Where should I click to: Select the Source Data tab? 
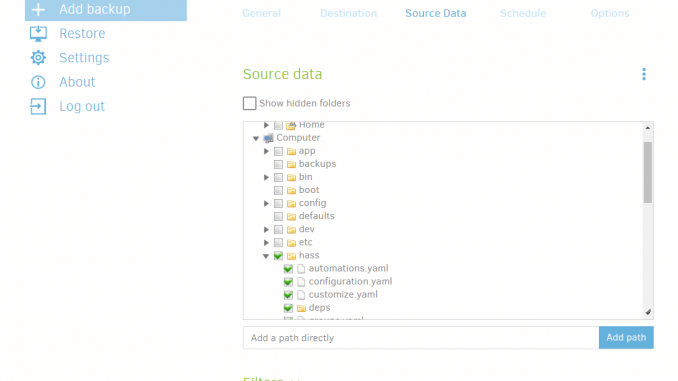coord(435,13)
